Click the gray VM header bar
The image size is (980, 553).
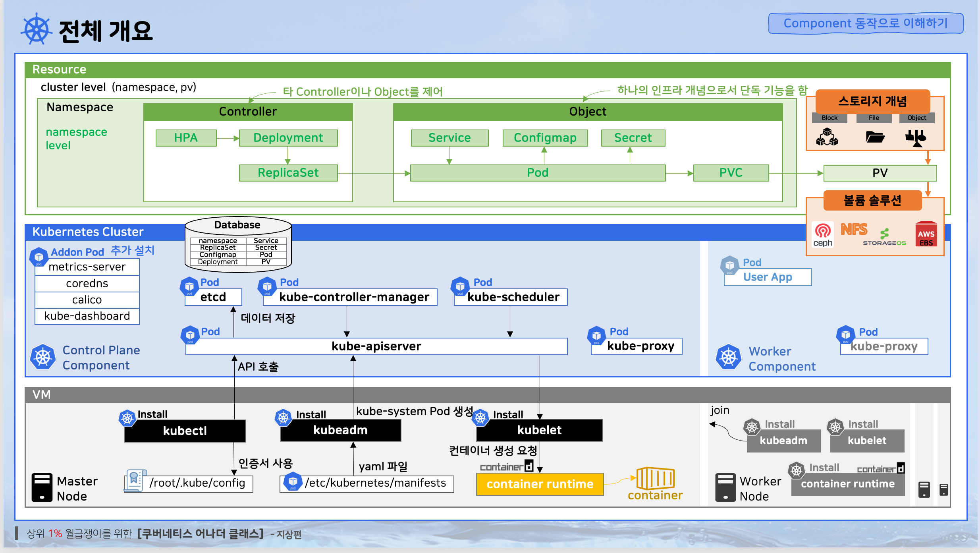(x=488, y=395)
